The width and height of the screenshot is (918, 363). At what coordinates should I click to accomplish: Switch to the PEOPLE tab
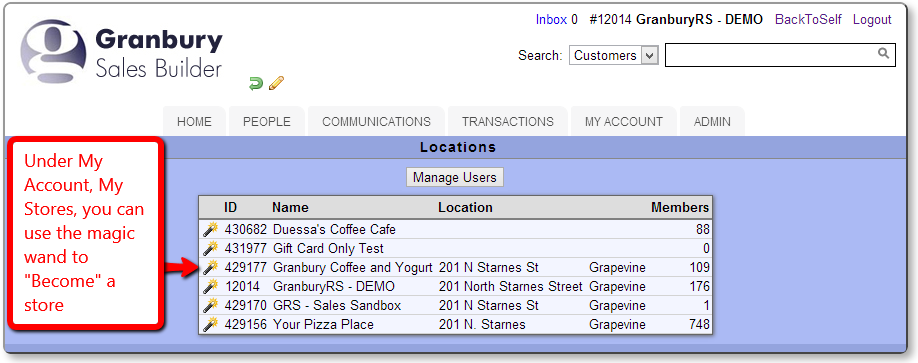click(x=266, y=122)
